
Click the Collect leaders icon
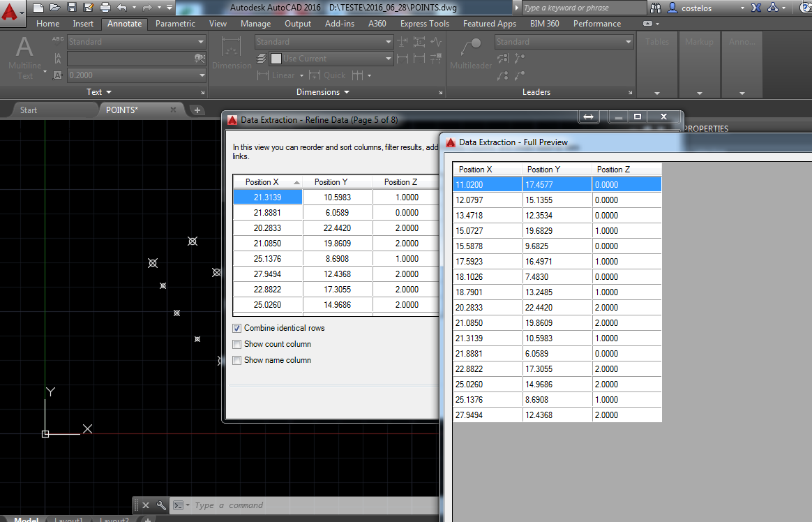[502, 75]
